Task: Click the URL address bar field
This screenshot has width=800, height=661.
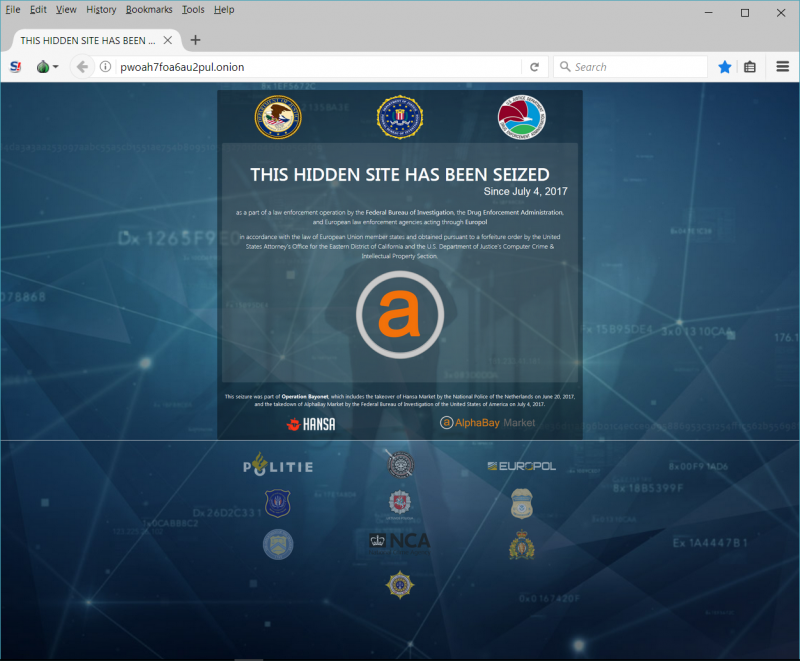Action: click(x=320, y=67)
